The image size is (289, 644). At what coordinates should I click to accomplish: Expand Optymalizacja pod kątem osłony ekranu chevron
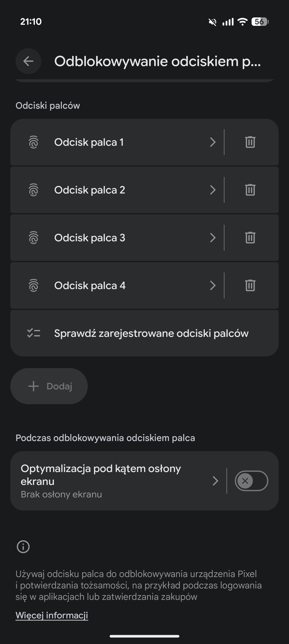coord(215,481)
